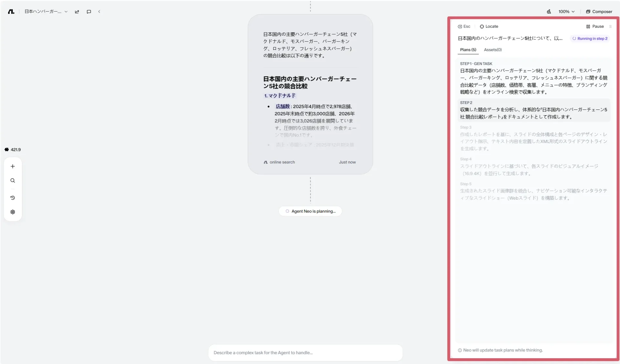Click the '1. マクドナルド' subheading in the card
The image size is (620, 364).
[280, 96]
